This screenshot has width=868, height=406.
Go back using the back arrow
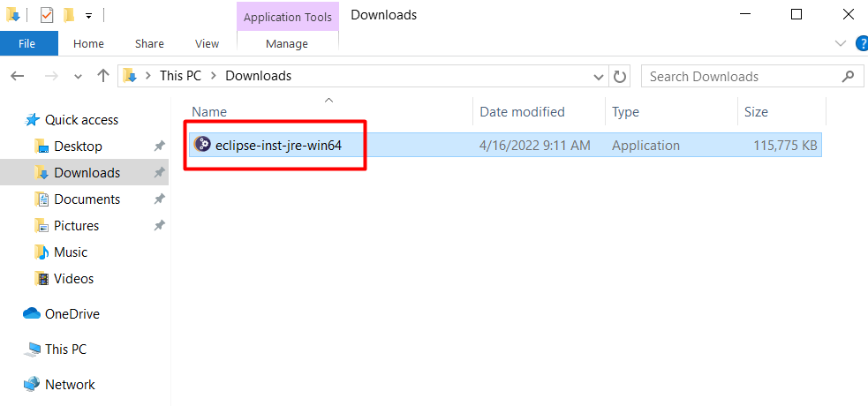coord(18,76)
